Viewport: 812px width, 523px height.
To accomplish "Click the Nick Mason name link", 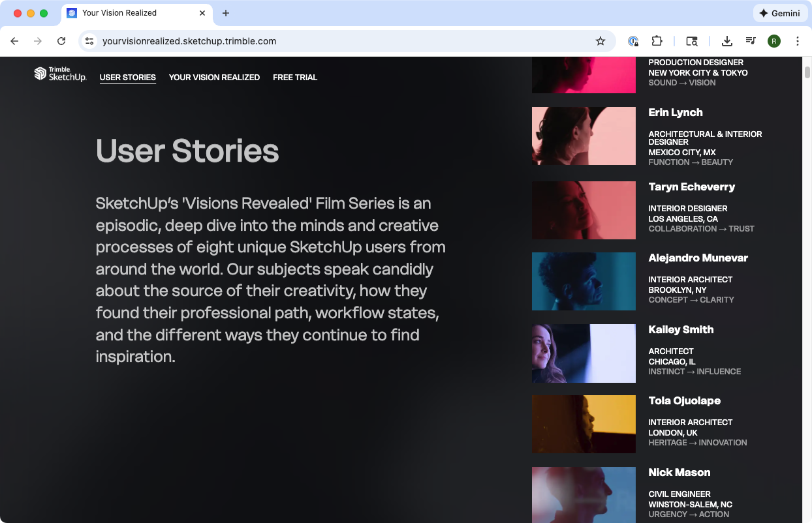I will [679, 472].
